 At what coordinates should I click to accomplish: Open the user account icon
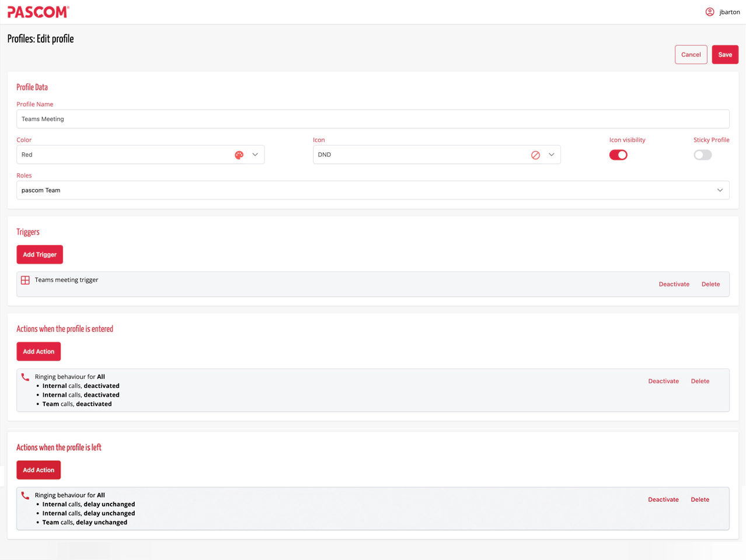click(710, 12)
